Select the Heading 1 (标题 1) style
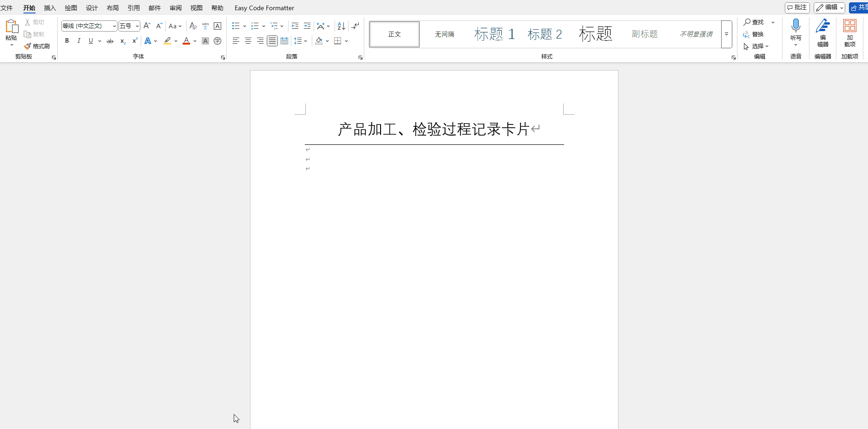The height and width of the screenshot is (429, 868). pos(494,34)
